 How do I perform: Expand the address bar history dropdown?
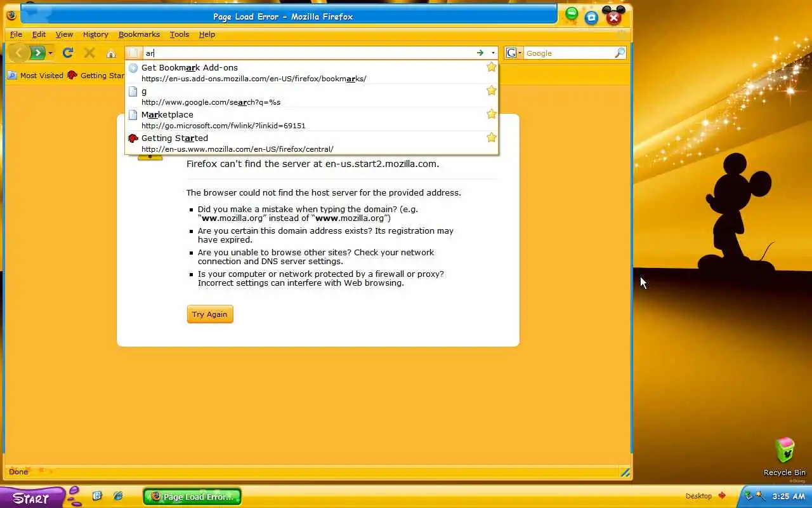pos(493,53)
